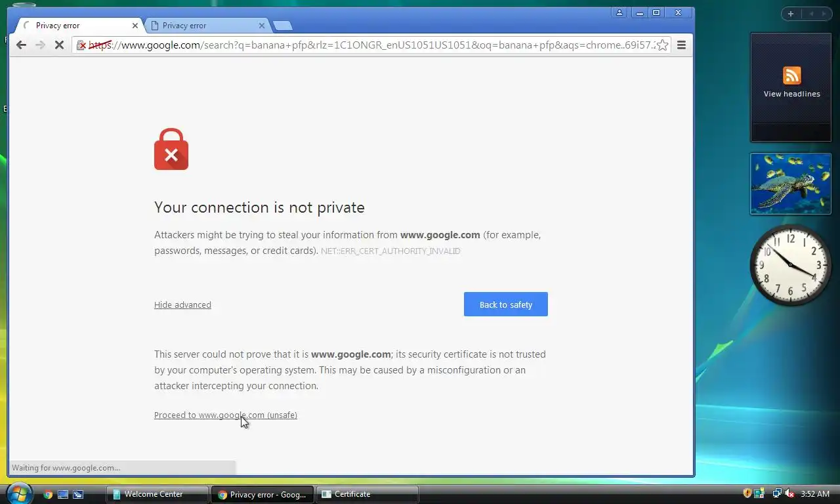The height and width of the screenshot is (504, 840).
Task: Open the Chrome hamburger menu
Action: (681, 45)
